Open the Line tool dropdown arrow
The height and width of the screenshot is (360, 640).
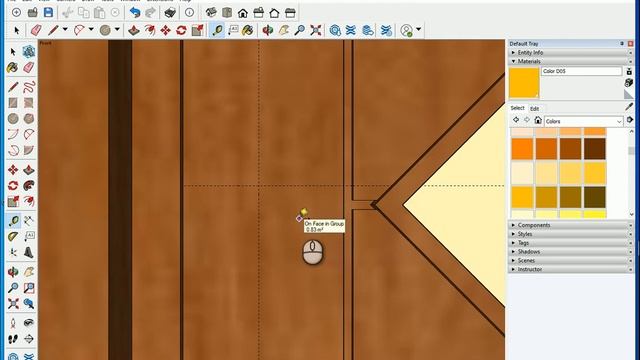coord(65,29)
